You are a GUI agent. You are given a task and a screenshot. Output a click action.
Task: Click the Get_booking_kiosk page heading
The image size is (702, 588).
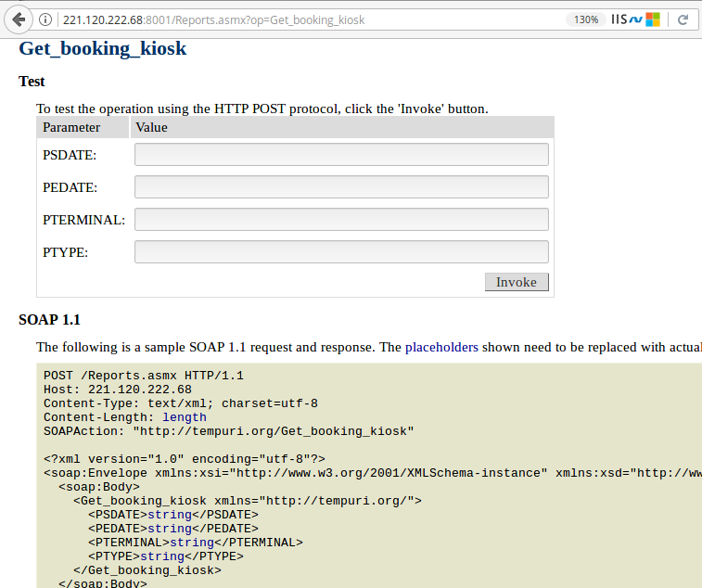pyautogui.click(x=102, y=49)
